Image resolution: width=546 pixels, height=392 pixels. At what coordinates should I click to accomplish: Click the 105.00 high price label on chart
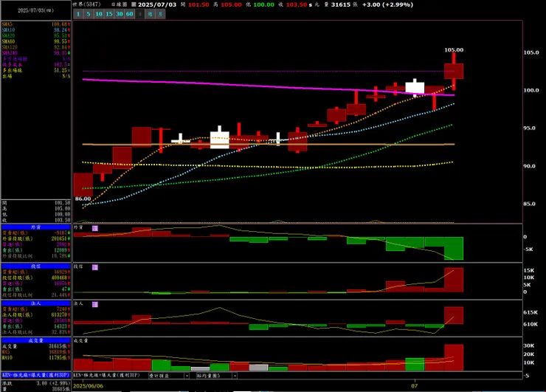454,49
